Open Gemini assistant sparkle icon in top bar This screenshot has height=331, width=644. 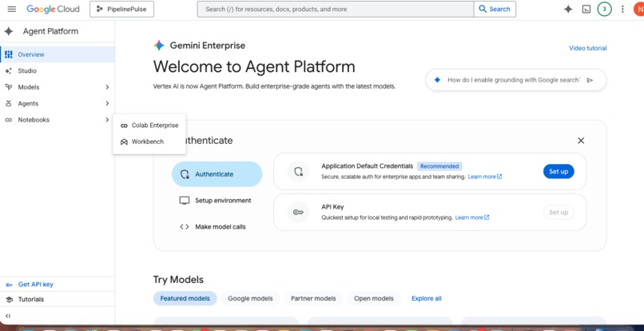[x=568, y=9]
